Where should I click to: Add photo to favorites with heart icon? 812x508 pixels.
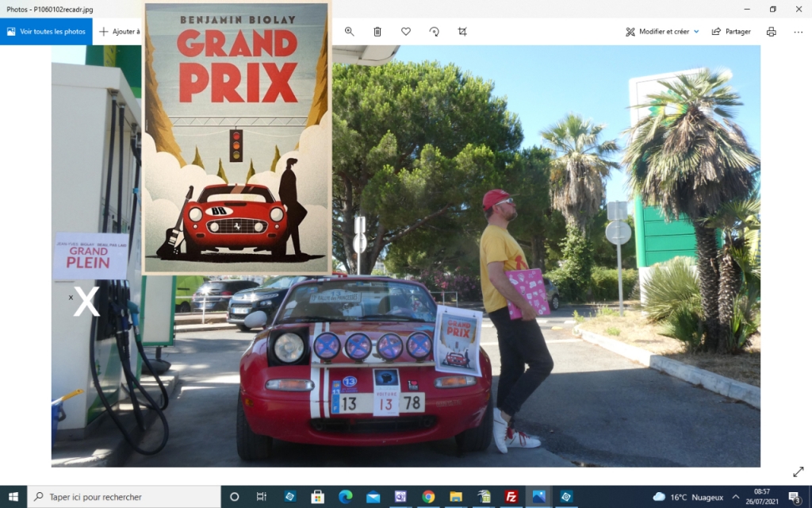(x=406, y=32)
